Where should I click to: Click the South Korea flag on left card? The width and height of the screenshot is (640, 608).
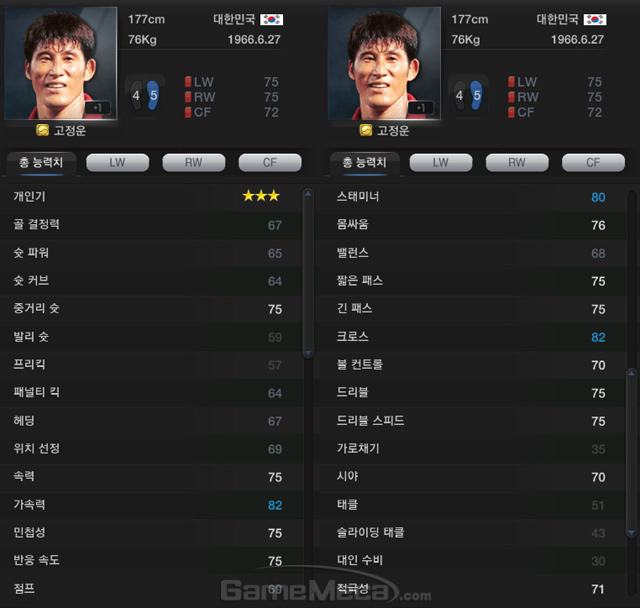click(271, 19)
